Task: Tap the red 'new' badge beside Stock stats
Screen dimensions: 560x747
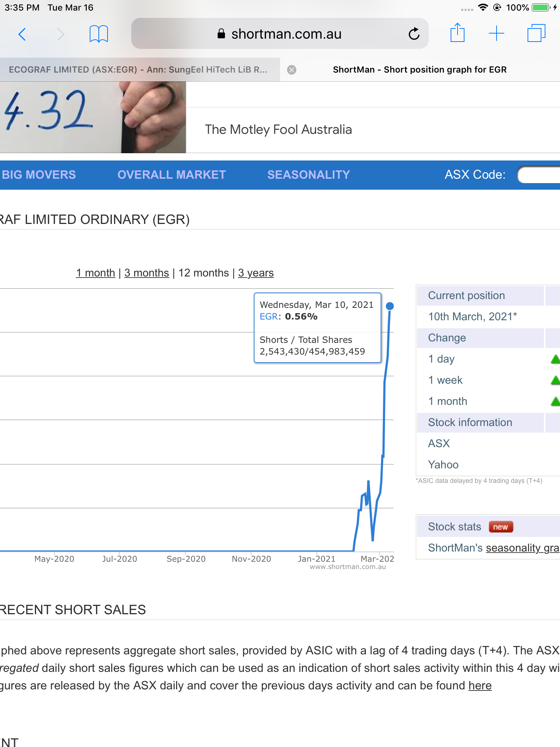Action: 501,527
